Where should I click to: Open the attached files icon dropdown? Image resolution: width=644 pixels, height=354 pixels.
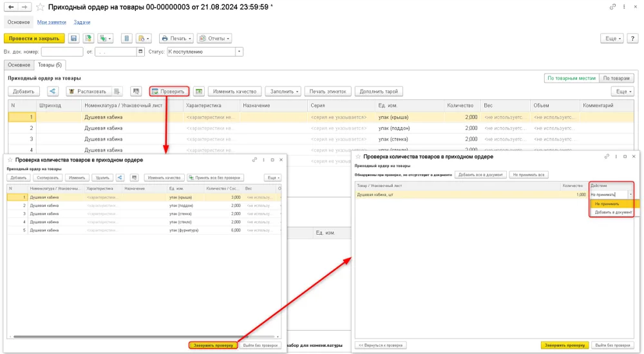pyautogui.click(x=144, y=38)
